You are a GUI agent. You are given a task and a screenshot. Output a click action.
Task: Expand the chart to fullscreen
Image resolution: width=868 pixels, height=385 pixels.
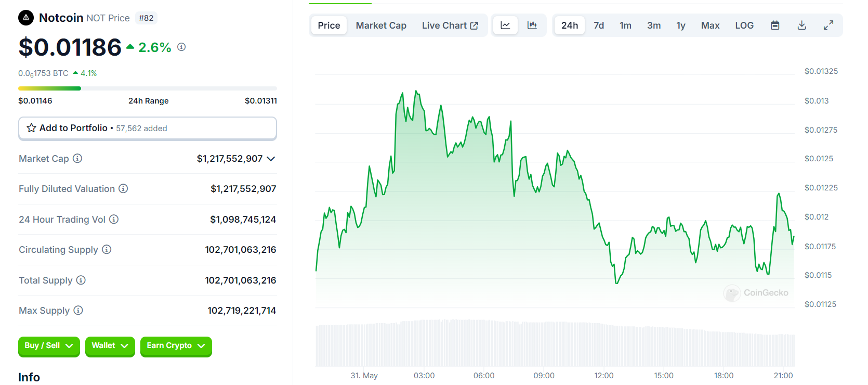coord(828,25)
